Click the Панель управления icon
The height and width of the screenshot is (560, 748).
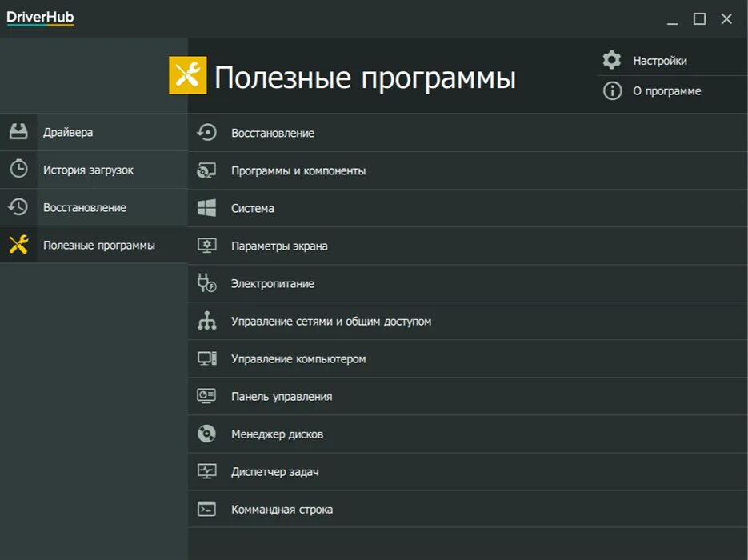(x=206, y=396)
